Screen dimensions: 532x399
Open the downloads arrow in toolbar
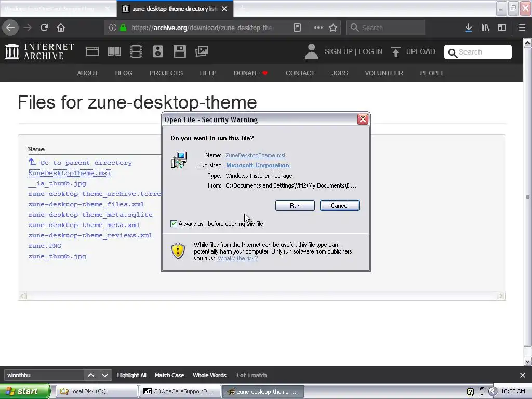[468, 28]
